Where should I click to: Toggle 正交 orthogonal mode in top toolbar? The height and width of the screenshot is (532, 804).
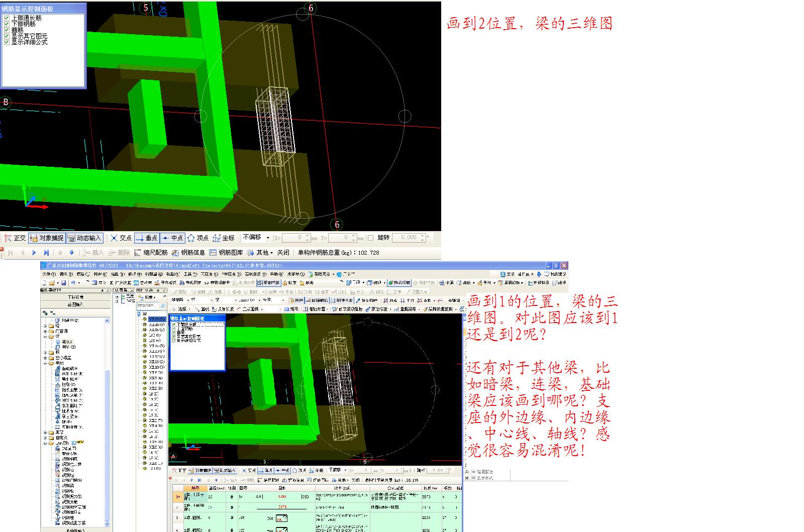coord(15,238)
